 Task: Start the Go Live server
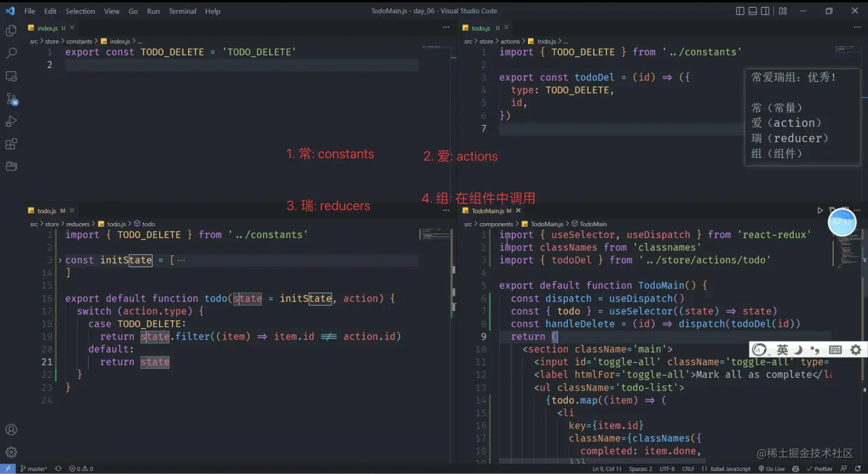click(x=772, y=469)
